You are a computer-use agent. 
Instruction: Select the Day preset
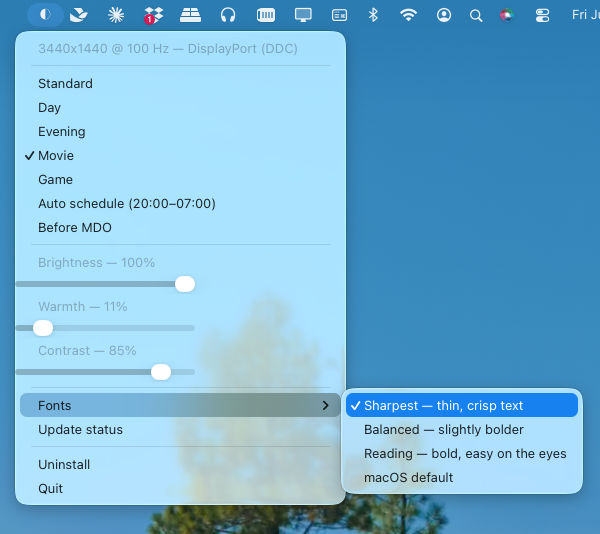click(180, 107)
